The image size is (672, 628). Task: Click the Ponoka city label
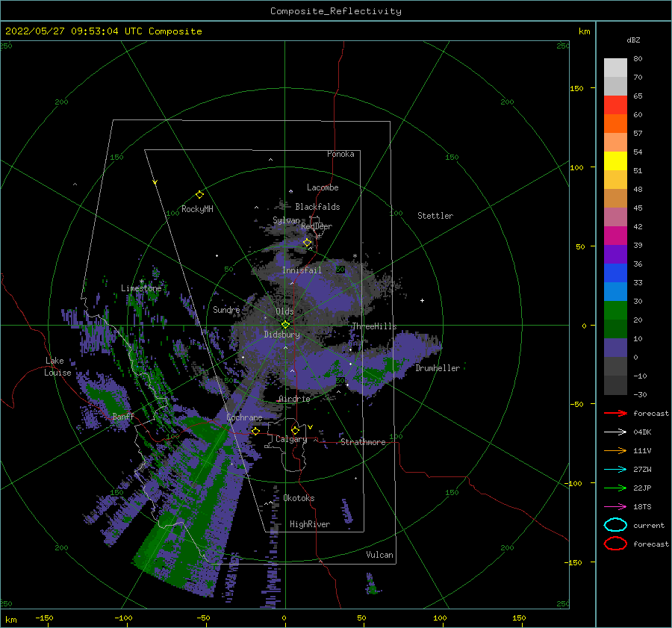[340, 154]
